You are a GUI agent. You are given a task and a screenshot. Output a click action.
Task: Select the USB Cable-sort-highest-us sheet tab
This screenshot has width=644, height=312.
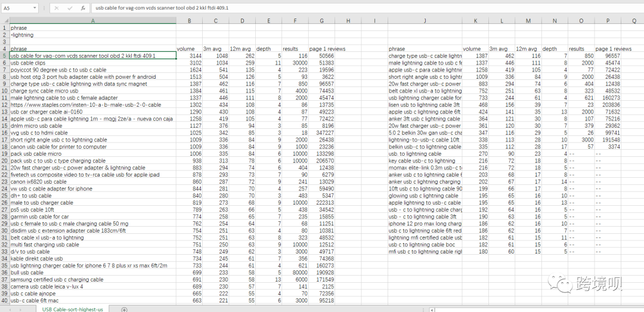[x=73, y=309]
